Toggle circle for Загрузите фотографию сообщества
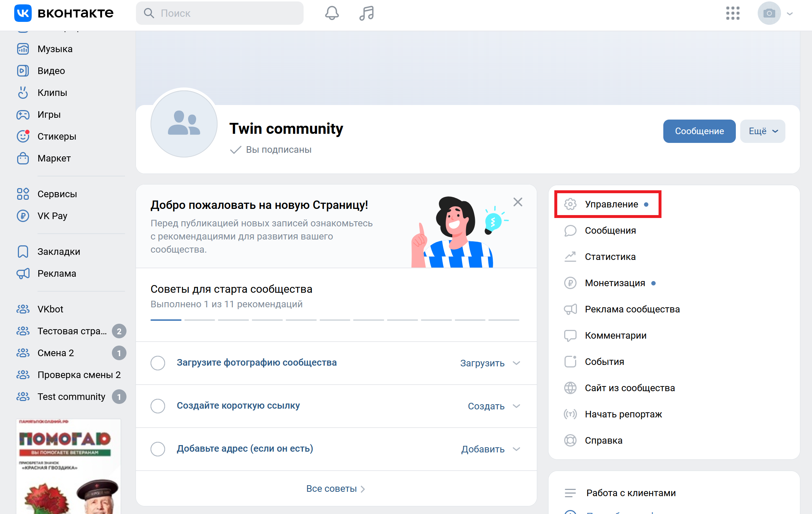This screenshot has height=514, width=812. pos(158,363)
